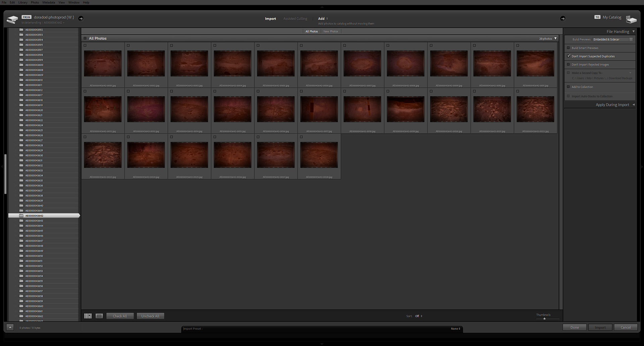Click the Cancel button
The image size is (644, 346).
click(626, 328)
